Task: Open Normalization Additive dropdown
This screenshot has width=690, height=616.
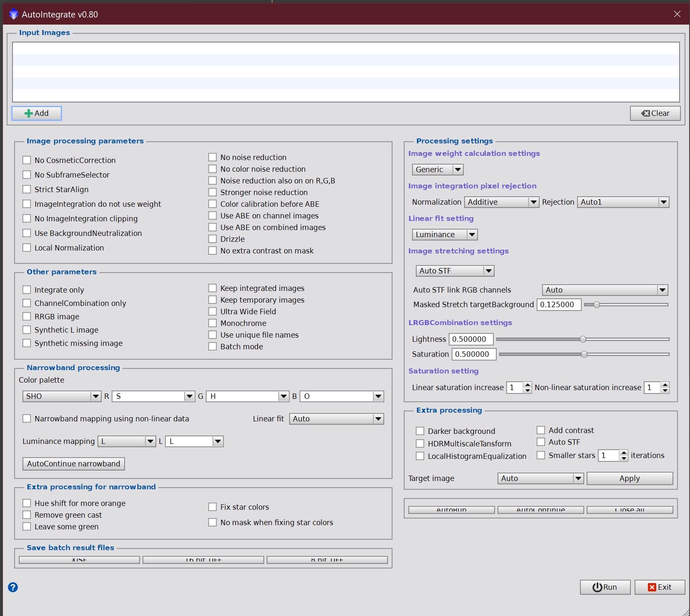Action: (x=502, y=202)
